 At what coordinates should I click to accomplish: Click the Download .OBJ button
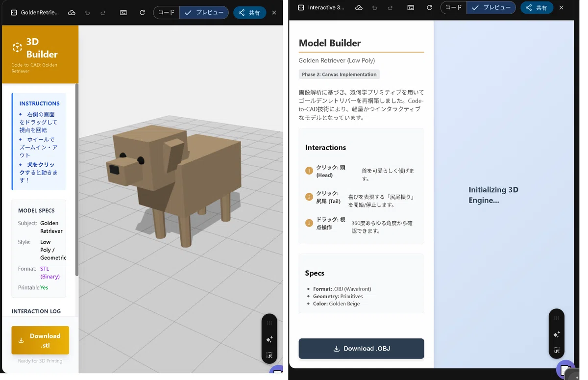[361, 349]
